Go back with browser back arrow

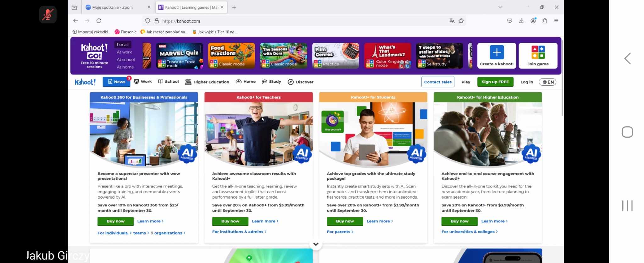coord(75,21)
